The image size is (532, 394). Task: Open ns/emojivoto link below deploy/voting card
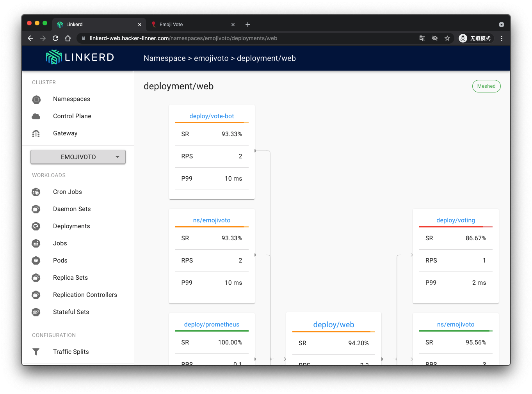[455, 325]
